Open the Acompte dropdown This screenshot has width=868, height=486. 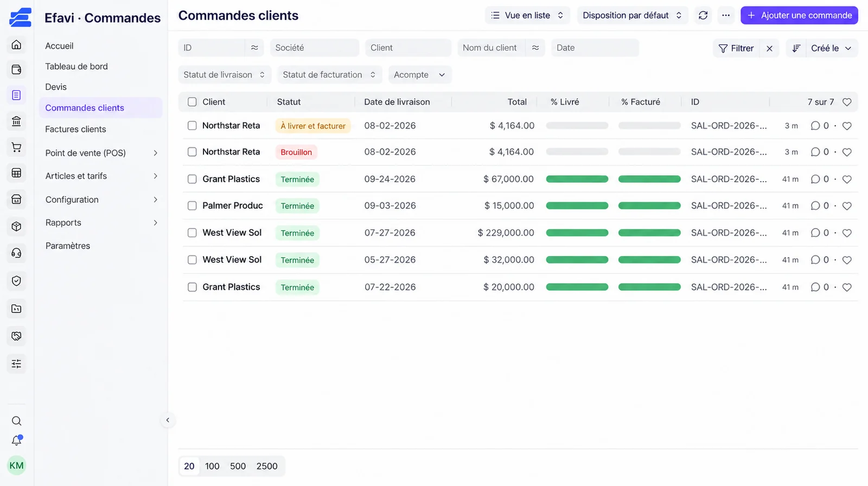coord(420,75)
